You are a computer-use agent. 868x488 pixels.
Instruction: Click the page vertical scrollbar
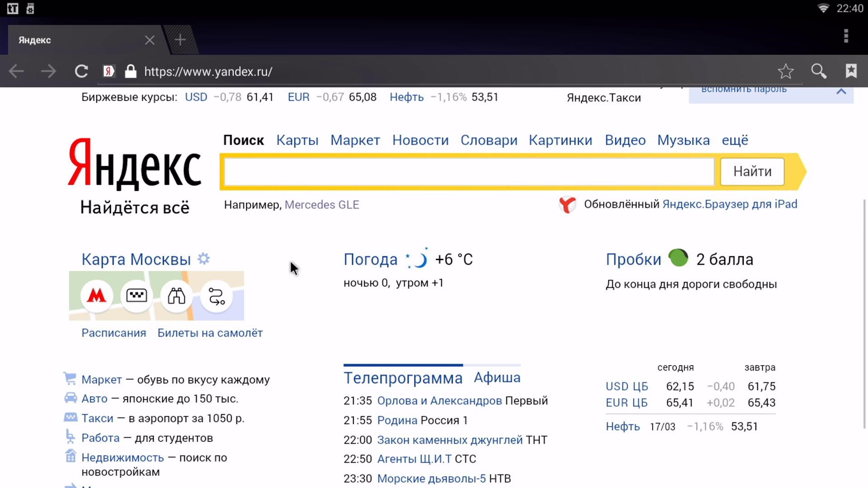pos(865,313)
